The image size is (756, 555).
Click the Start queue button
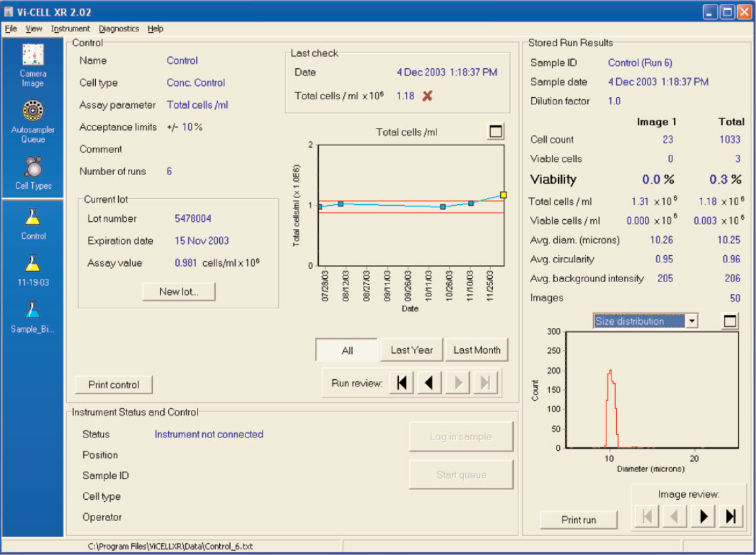pos(461,474)
